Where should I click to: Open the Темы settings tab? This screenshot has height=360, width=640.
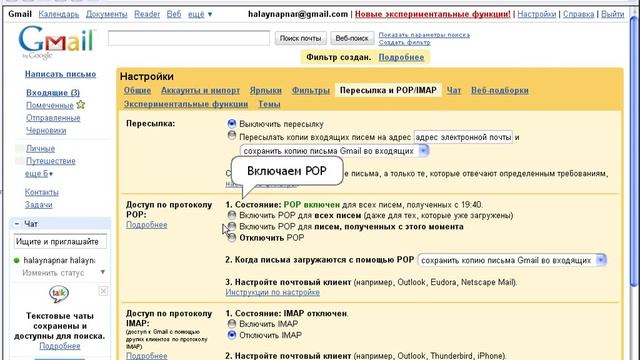click(x=269, y=104)
